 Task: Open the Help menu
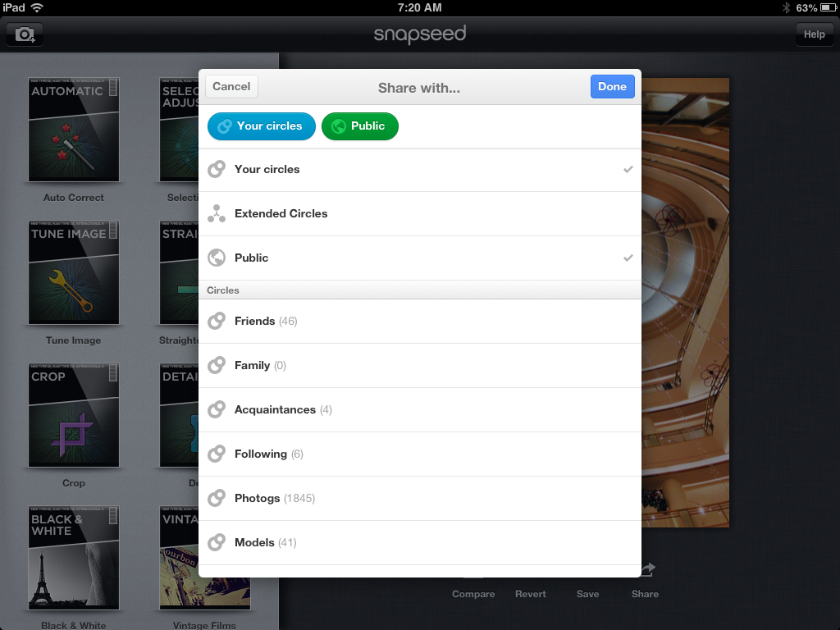click(813, 34)
